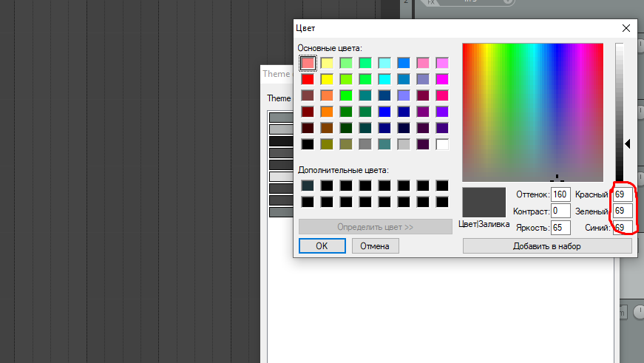
Task: Choose the hot pink basic color
Action: pyautogui.click(x=442, y=95)
